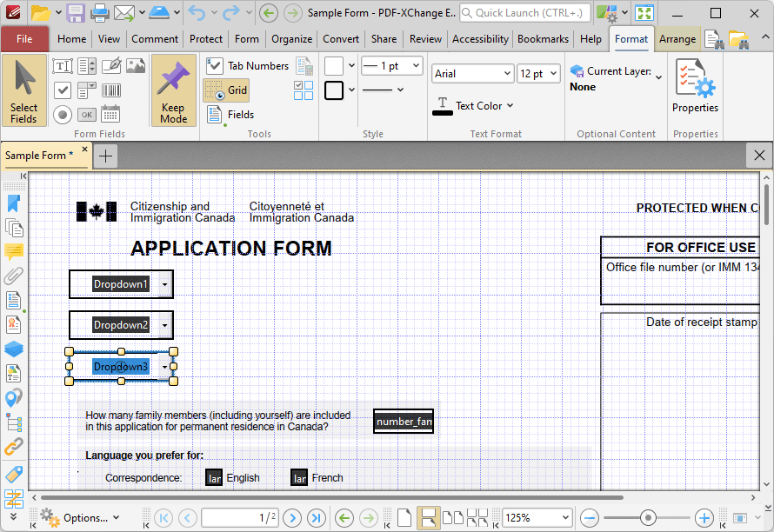The image size is (774, 532).
Task: Switch to the Arrange ribbon tab
Action: (677, 39)
